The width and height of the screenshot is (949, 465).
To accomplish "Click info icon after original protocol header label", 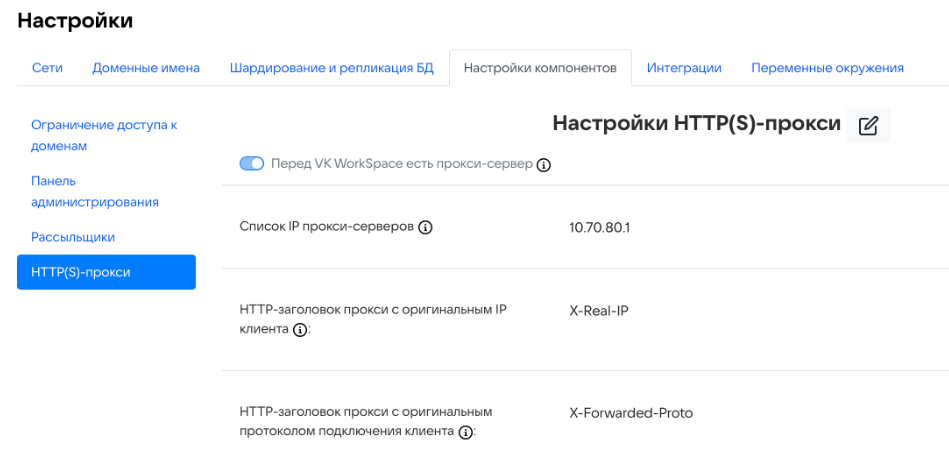I will coord(465,432).
